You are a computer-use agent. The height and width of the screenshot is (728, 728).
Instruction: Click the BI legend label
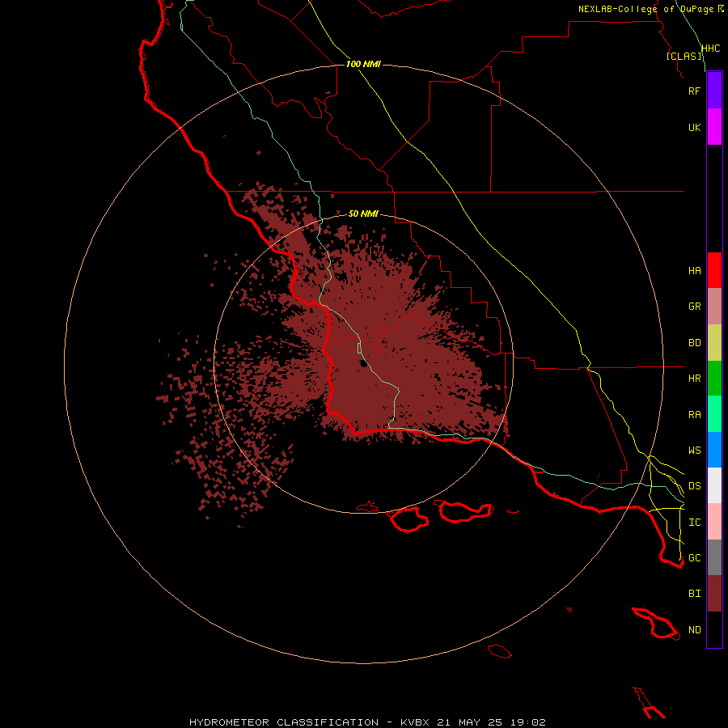pyautogui.click(x=694, y=594)
